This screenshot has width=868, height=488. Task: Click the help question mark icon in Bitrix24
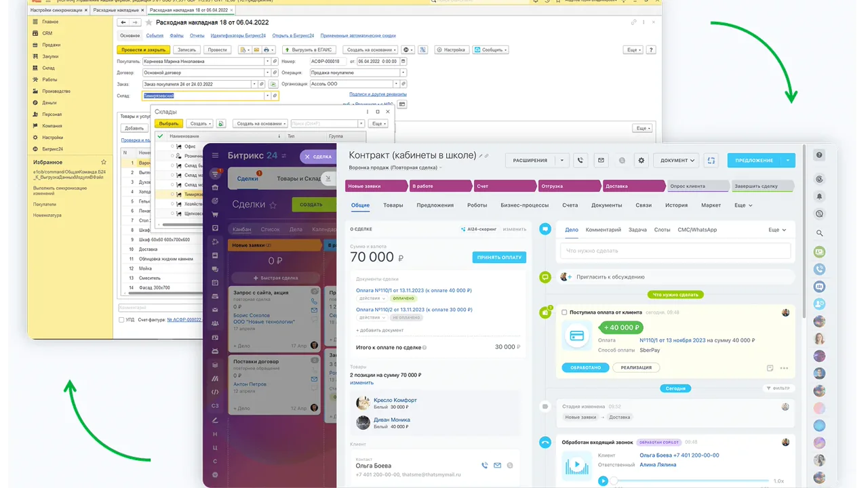pos(820,155)
